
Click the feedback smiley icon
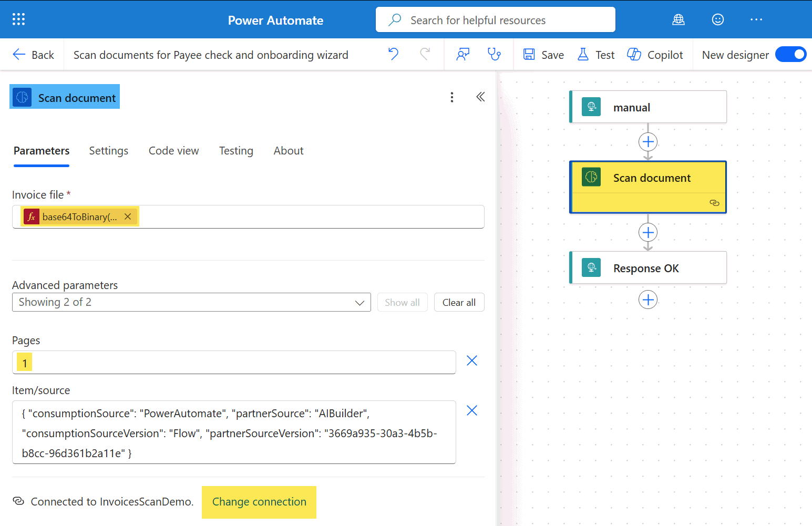(x=718, y=20)
